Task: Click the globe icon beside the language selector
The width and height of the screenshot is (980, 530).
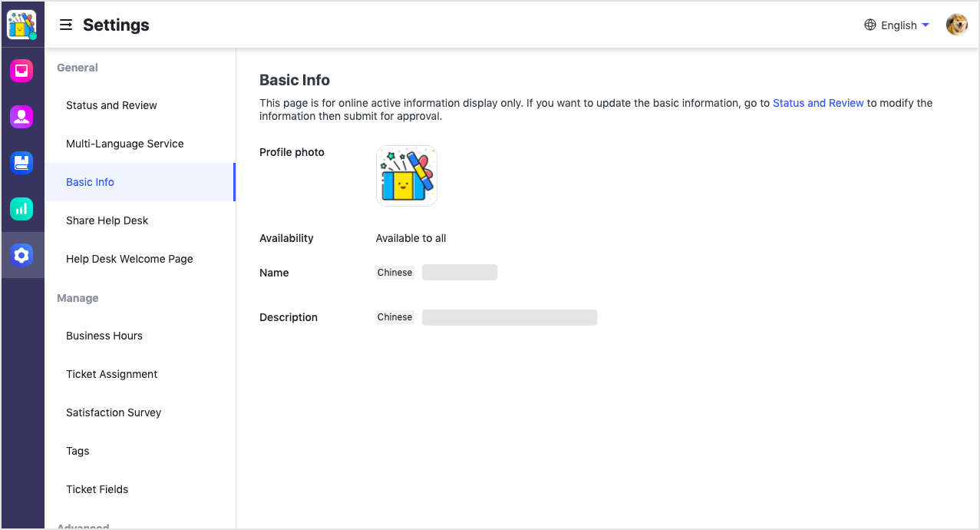Action: pyautogui.click(x=869, y=25)
